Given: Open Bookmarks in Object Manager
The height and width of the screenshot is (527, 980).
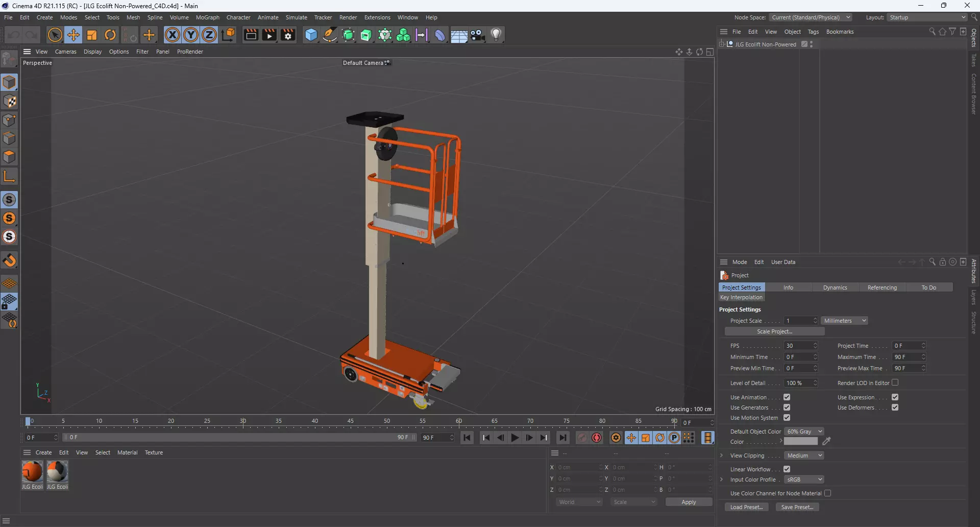Looking at the screenshot, I should pyautogui.click(x=840, y=32).
